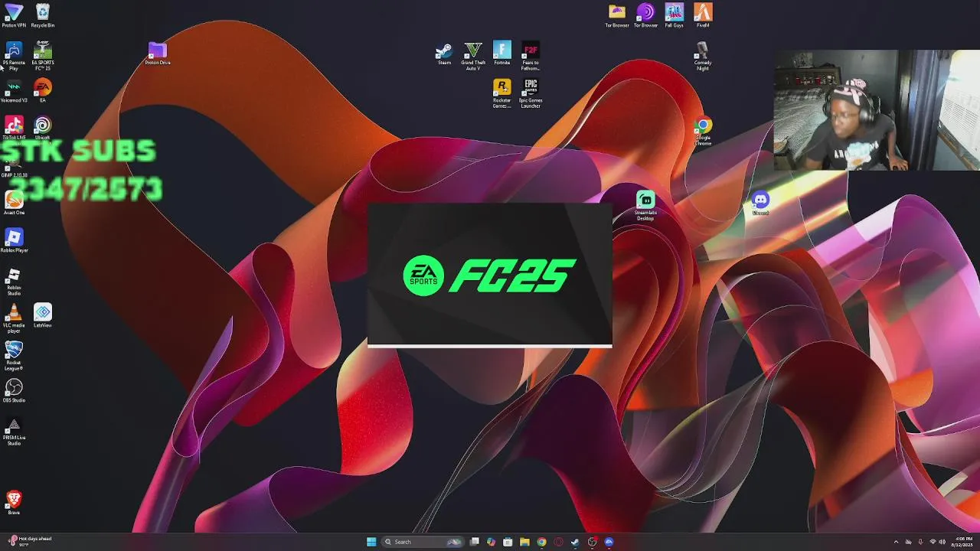Launch Fall Guys desktop icon
980x551 pixels.
pyautogui.click(x=674, y=15)
